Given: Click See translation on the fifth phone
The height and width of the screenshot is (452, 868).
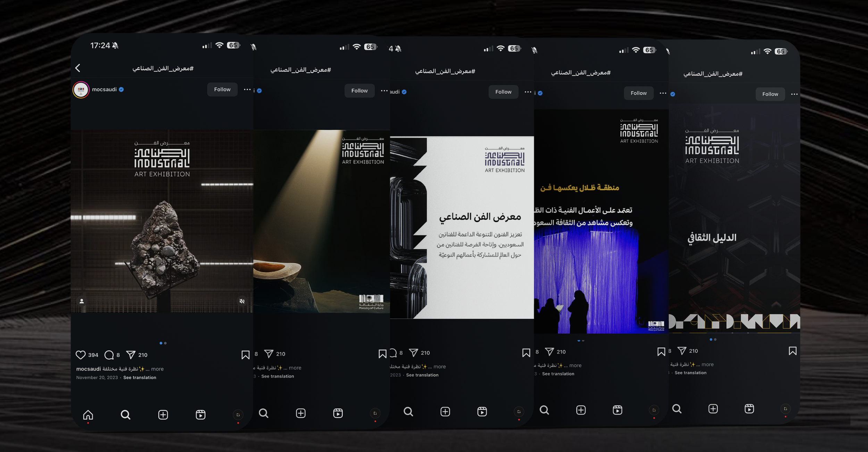Looking at the screenshot, I should (x=691, y=373).
